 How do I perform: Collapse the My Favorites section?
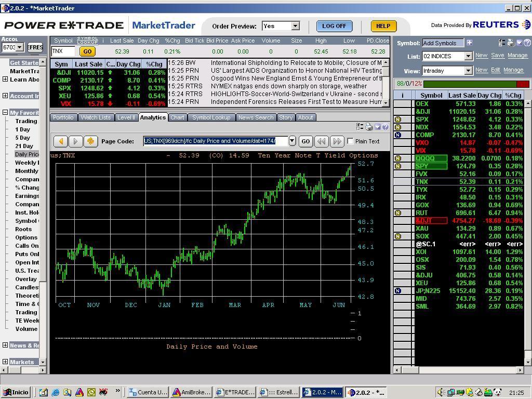pyautogui.click(x=5, y=112)
